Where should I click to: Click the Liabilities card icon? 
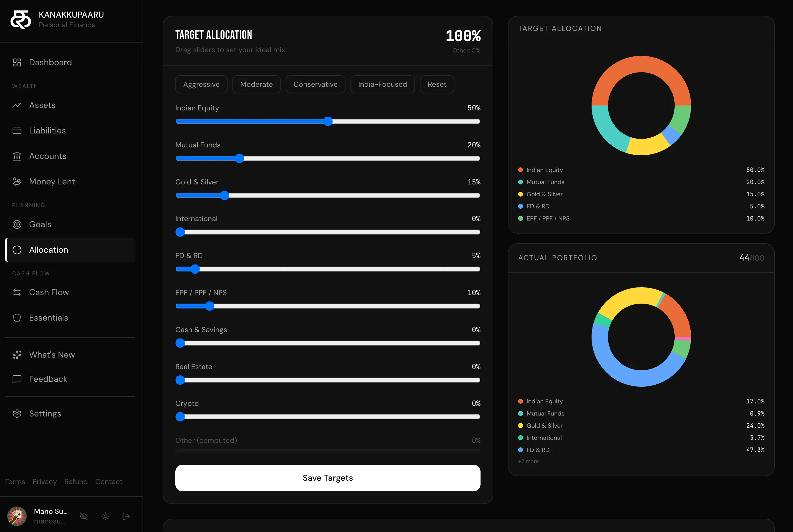tap(17, 131)
